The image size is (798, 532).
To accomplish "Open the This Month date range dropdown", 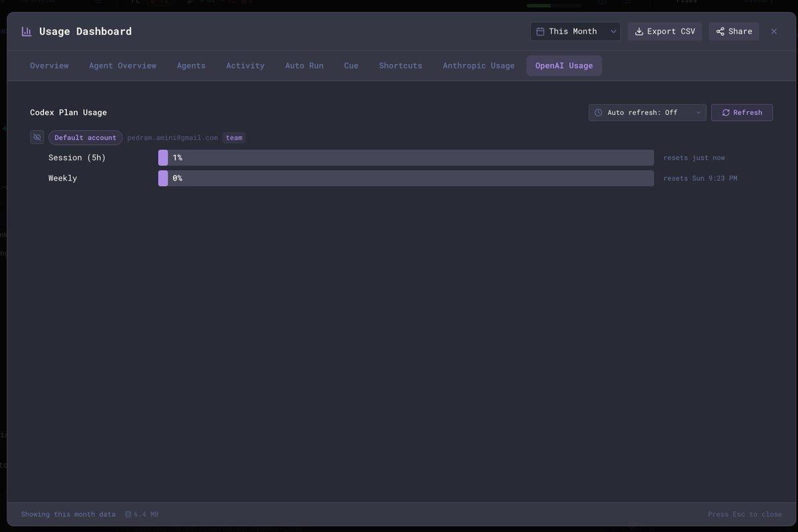I will coord(575,31).
